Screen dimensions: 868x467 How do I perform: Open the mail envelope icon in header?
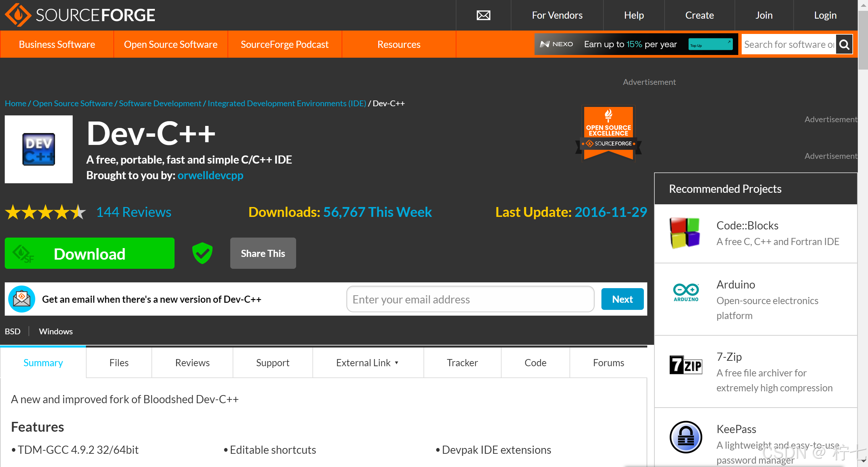[483, 15]
